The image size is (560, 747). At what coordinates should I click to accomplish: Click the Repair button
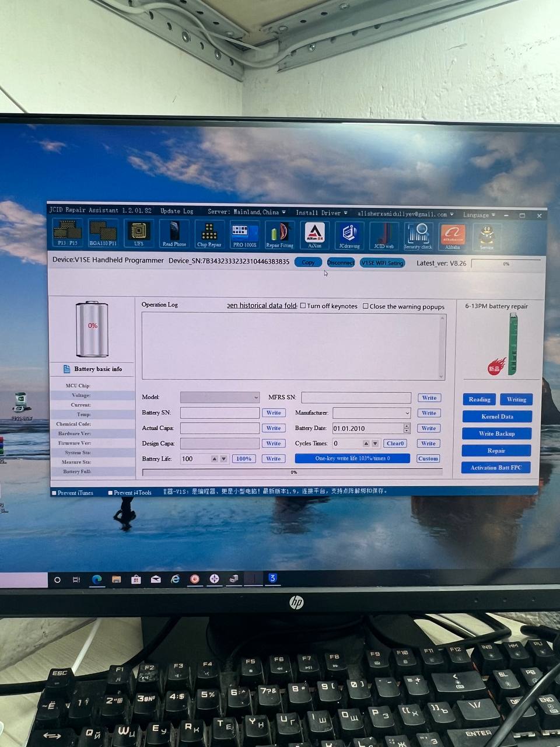click(x=496, y=451)
